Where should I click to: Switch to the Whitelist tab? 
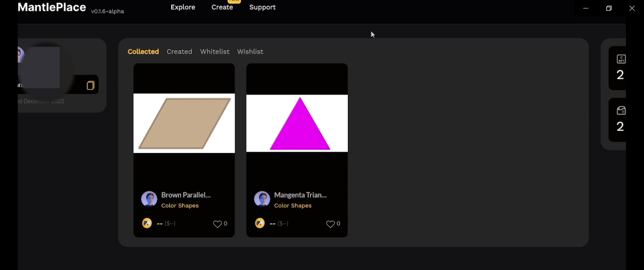pos(215,51)
